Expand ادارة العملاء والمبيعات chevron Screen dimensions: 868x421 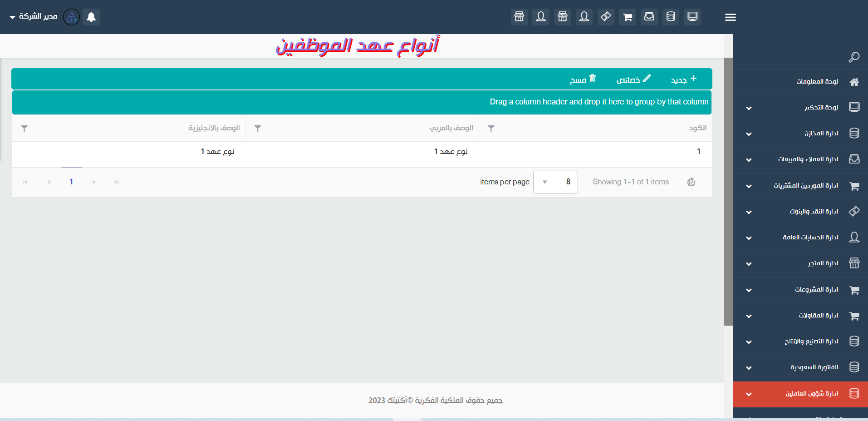749,160
